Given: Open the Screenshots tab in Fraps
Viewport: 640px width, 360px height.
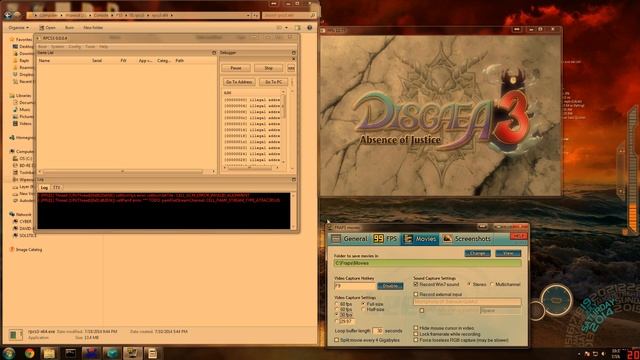Looking at the screenshot, I should [x=467, y=239].
